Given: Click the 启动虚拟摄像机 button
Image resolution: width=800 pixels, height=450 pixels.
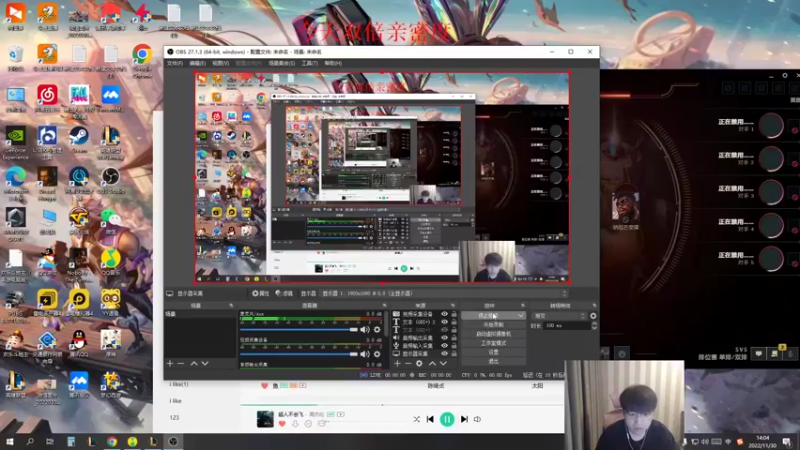Looking at the screenshot, I should (x=493, y=334).
